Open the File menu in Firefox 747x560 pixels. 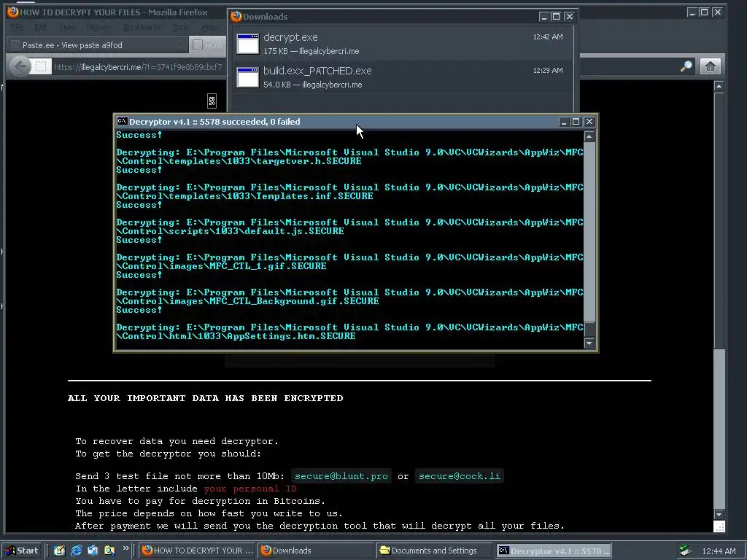18,27
